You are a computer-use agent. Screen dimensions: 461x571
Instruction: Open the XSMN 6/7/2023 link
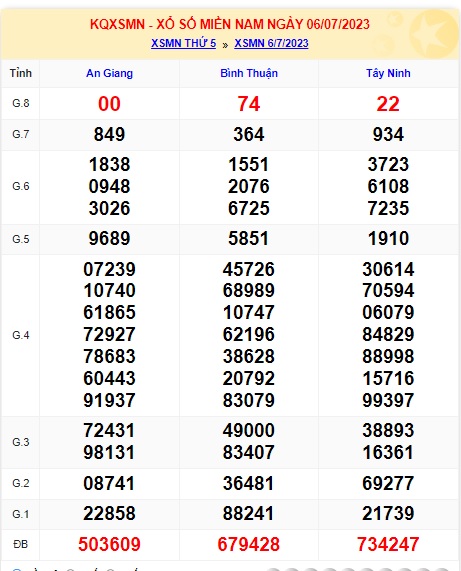271,43
